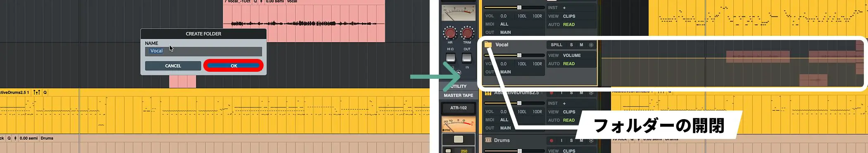The width and height of the screenshot is (868, 153).
Task: Confirm folder creation with OK button
Action: coord(233,66)
